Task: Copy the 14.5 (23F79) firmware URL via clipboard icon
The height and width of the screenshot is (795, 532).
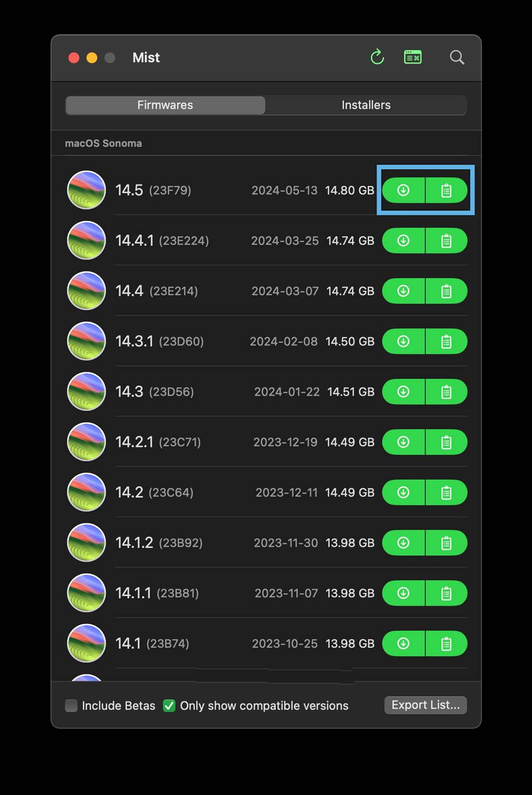Action: coord(446,190)
